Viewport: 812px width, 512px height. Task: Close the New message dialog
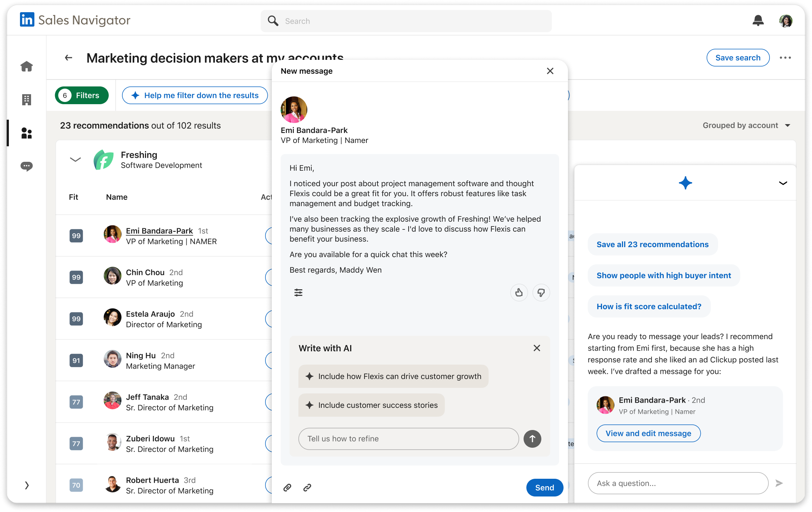550,71
